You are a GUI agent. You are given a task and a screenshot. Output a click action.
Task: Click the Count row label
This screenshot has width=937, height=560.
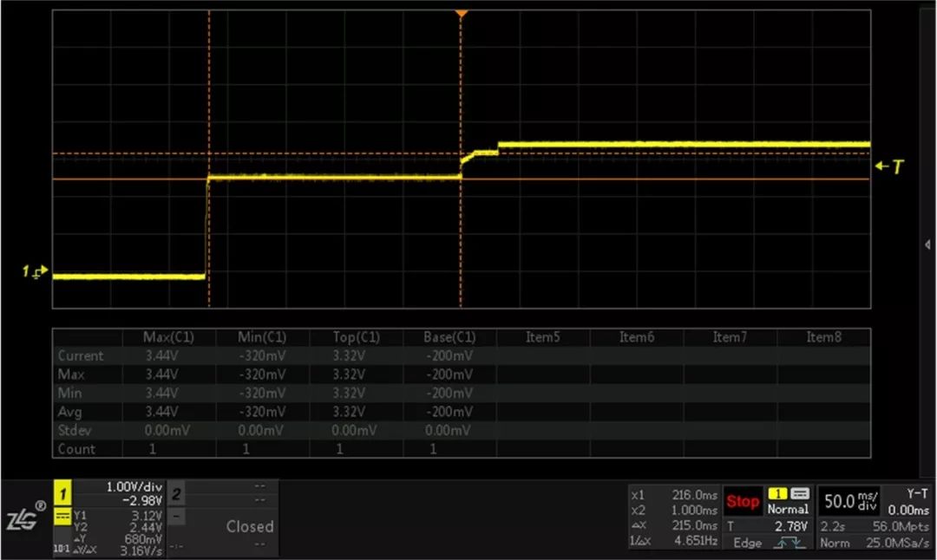(x=75, y=449)
